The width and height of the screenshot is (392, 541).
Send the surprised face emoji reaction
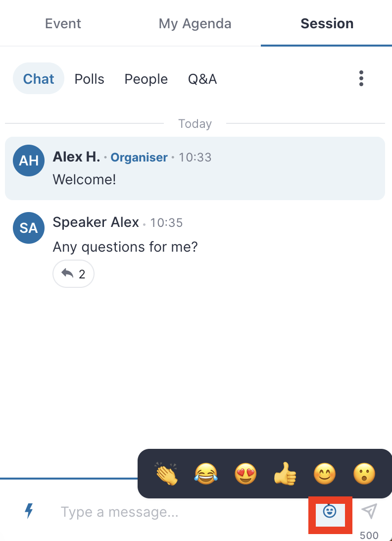click(x=364, y=474)
